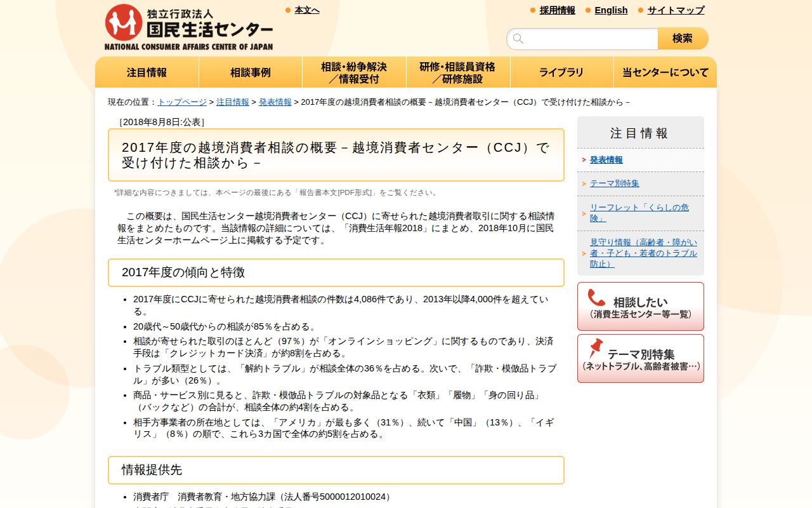
Task: Open the 注目情報 navigation tab
Action: coord(147,72)
